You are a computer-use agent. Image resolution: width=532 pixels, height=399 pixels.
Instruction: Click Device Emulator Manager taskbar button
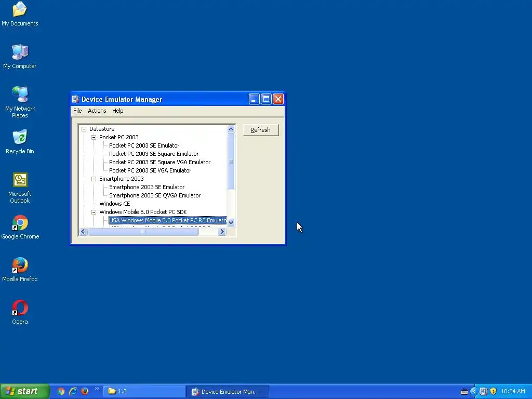228,391
